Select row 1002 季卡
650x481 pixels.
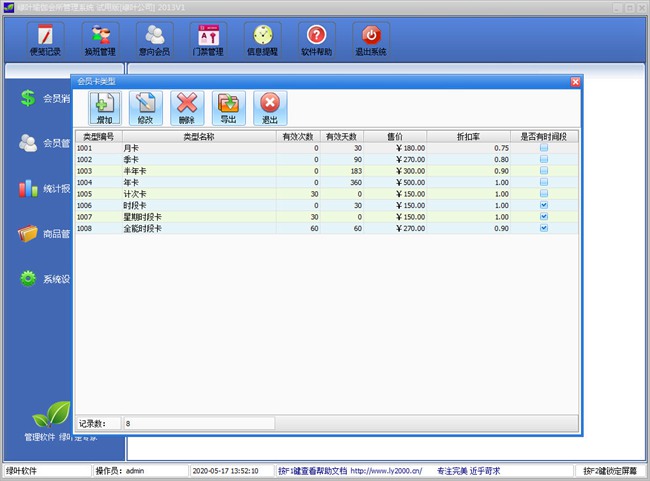pos(327,160)
